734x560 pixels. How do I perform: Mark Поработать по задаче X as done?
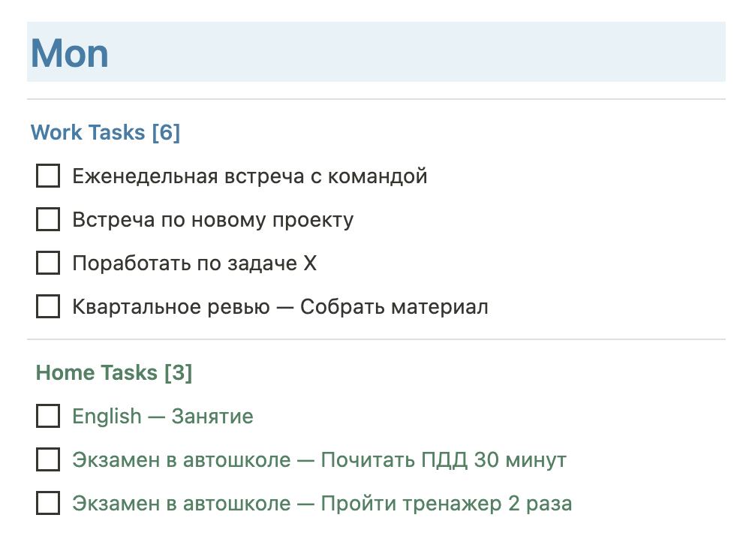[48, 263]
